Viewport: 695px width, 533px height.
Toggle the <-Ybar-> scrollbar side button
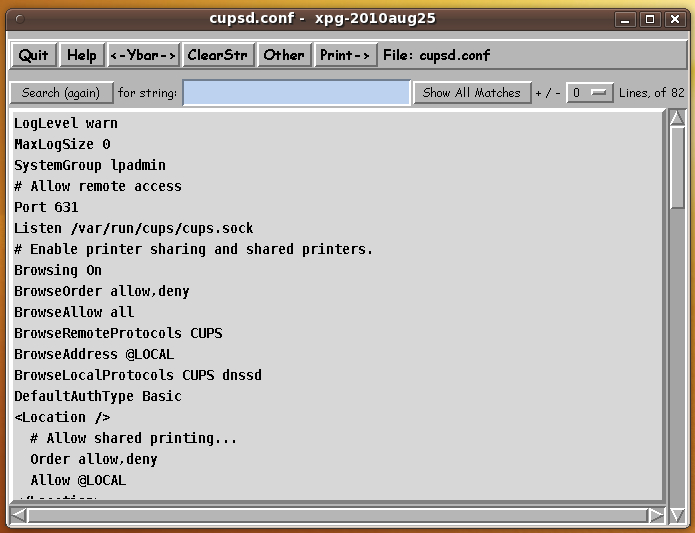(x=143, y=55)
